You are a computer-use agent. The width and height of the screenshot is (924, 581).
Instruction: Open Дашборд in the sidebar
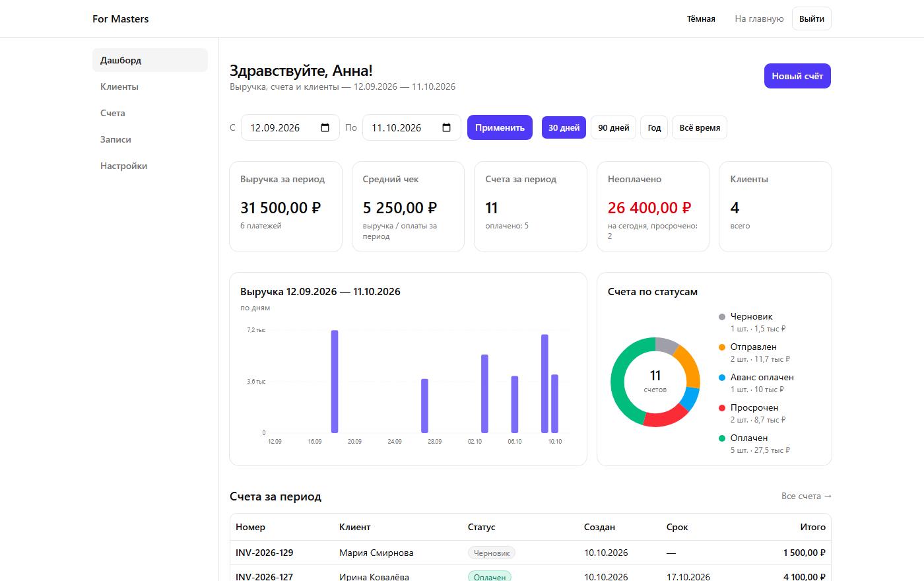coord(150,60)
